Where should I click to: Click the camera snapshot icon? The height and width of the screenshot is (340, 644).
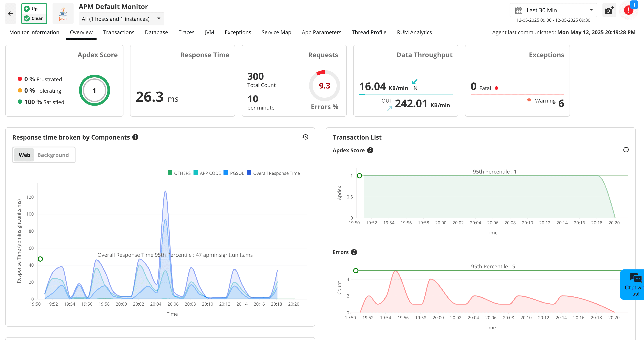click(x=609, y=11)
